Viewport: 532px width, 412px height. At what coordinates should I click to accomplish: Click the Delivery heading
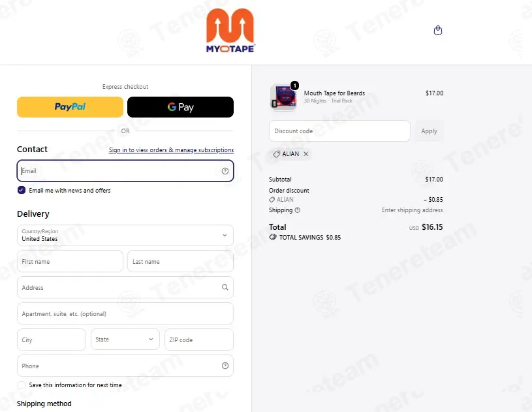click(33, 214)
